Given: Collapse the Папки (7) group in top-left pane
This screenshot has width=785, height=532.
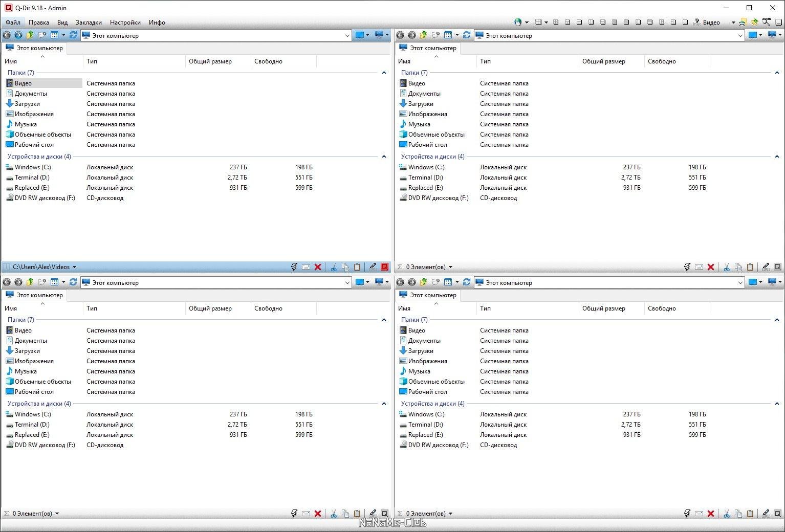Looking at the screenshot, I should point(384,73).
